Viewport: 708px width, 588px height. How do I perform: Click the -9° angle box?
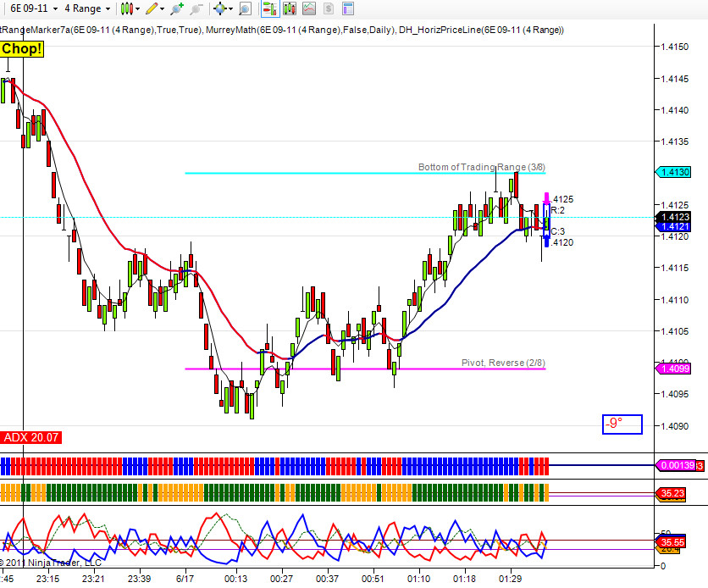[x=622, y=424]
